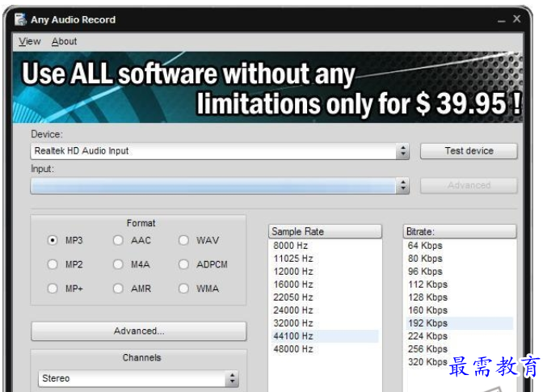Select 160 Kbps bitrate

pyautogui.click(x=460, y=310)
